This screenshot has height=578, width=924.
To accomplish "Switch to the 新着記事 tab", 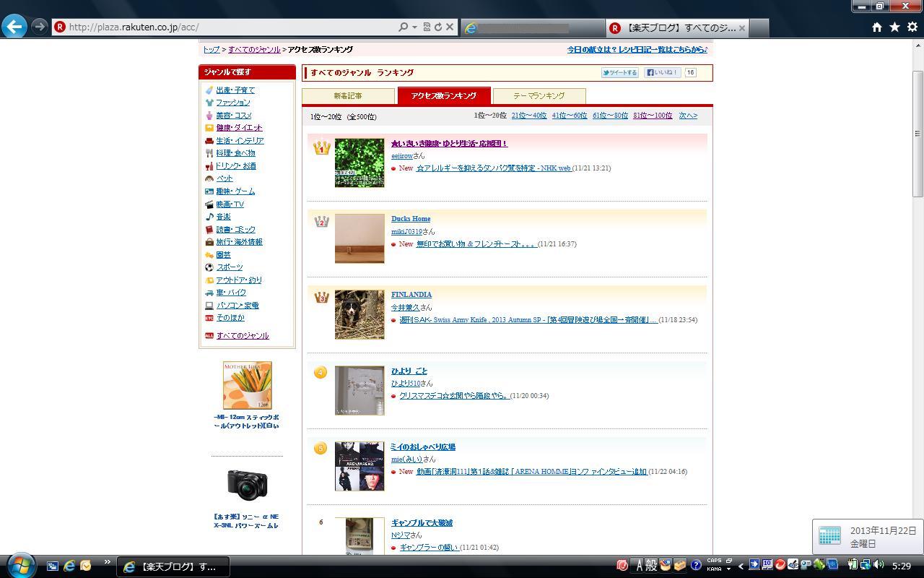I will [348, 95].
